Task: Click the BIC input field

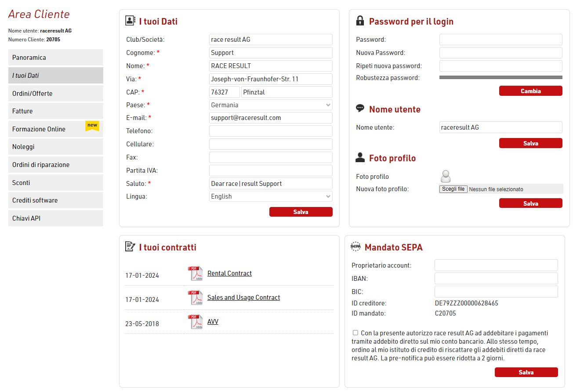Action: pyautogui.click(x=496, y=292)
